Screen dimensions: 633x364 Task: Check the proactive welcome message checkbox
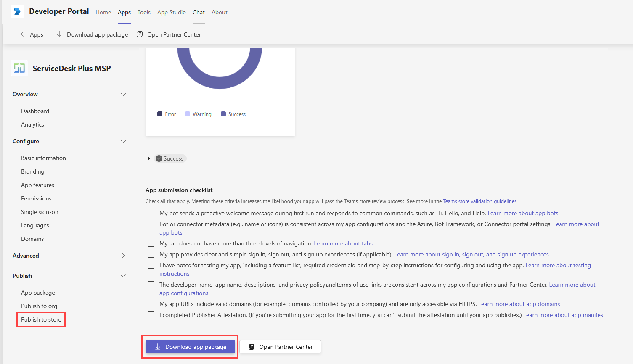tap(151, 213)
